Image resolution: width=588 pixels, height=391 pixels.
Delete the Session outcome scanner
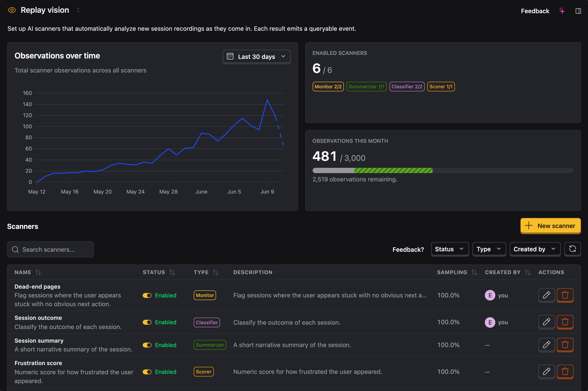point(565,322)
